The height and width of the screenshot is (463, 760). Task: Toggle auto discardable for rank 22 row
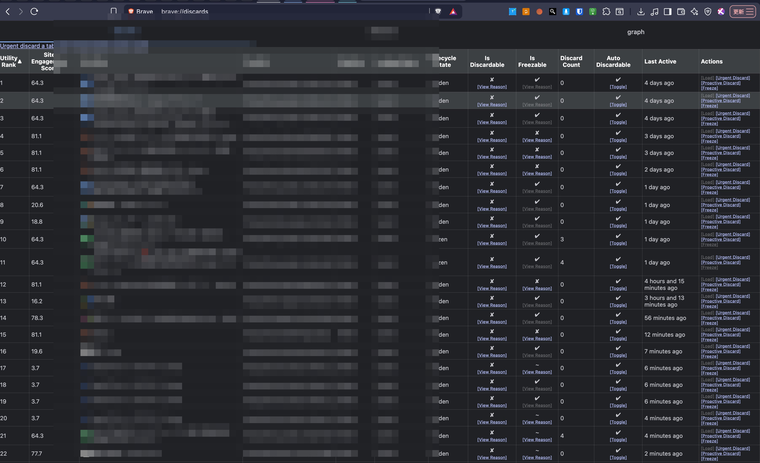point(618,457)
